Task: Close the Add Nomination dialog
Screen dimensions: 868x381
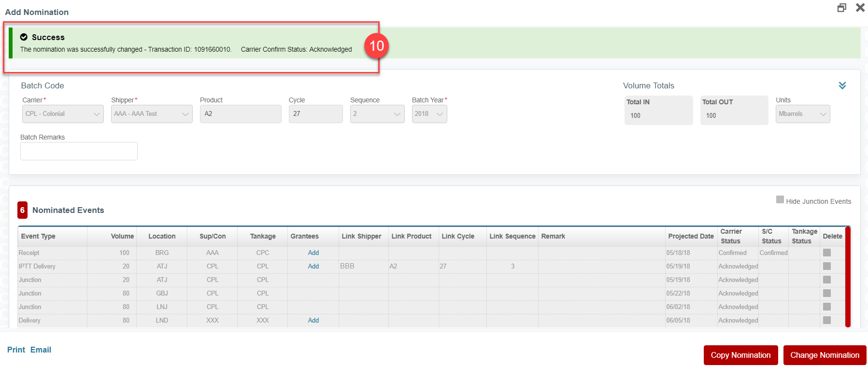Action: click(x=860, y=8)
